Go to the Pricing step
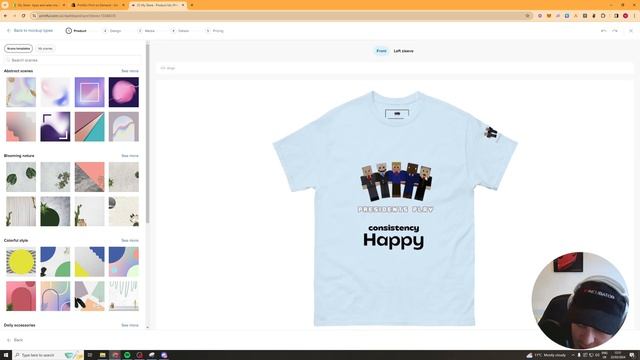This screenshot has height=360, width=640. point(215,31)
